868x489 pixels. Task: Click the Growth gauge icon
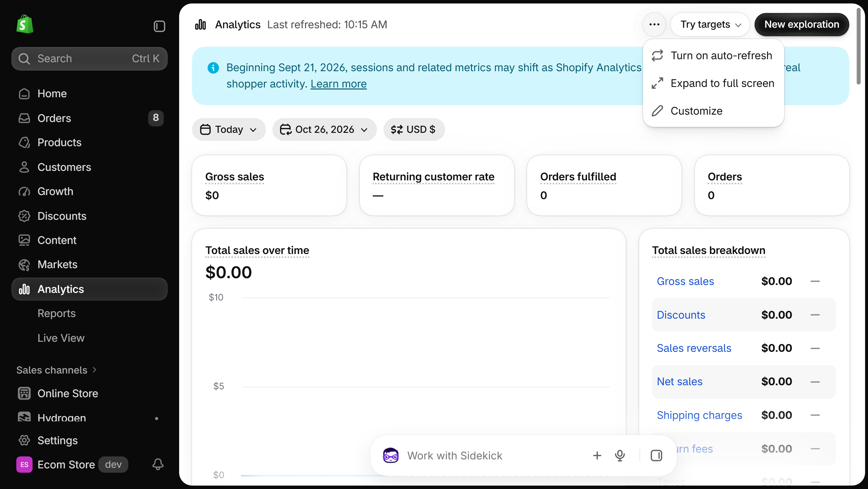(24, 191)
